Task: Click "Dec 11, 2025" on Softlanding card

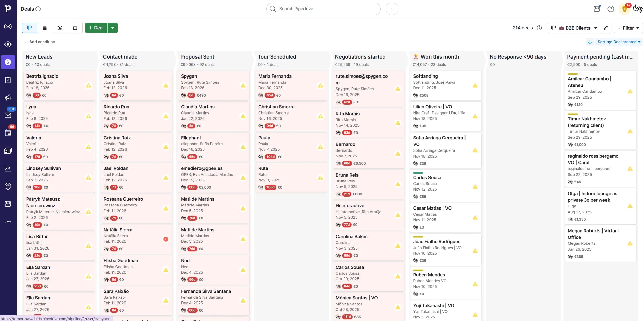Action: [424, 88]
